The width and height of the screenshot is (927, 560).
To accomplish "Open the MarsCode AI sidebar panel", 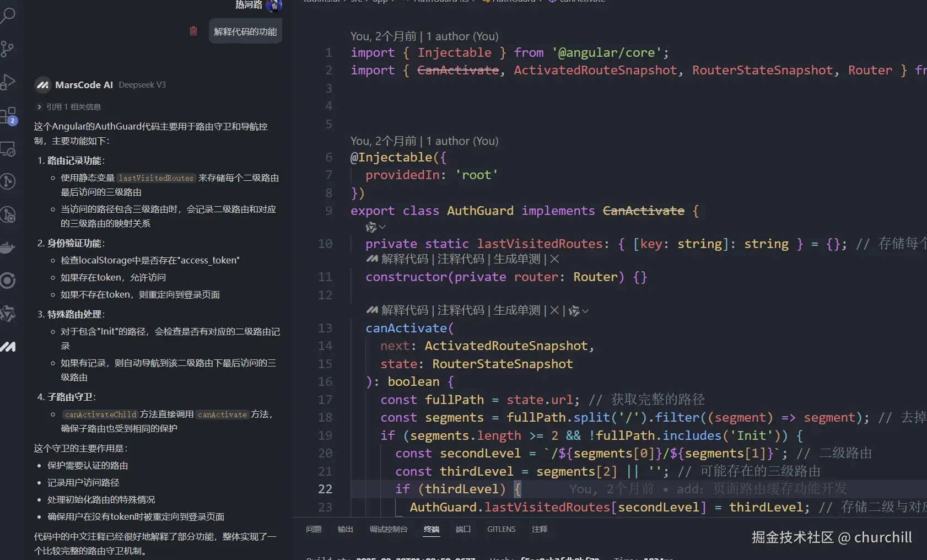I will (x=8, y=346).
